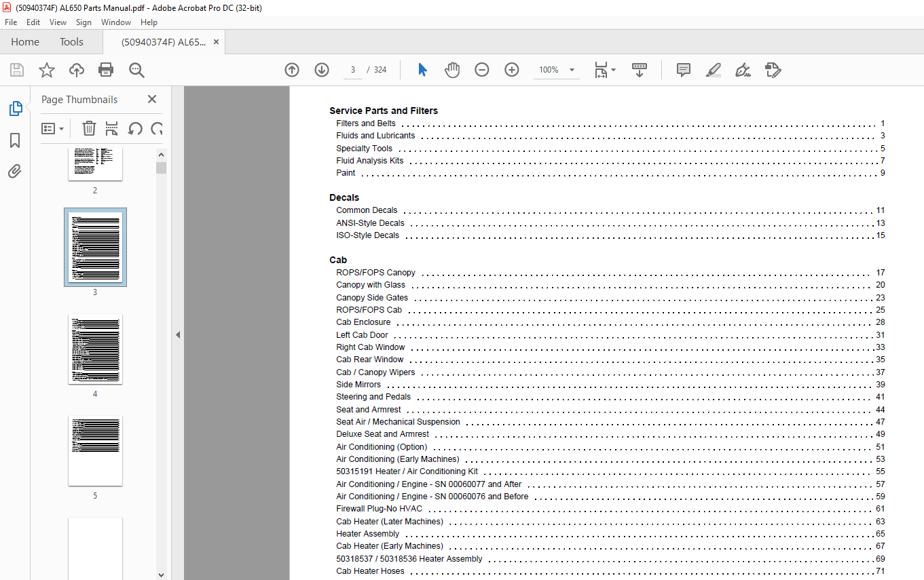
Task: Activate the Hand pan tool
Action: click(x=452, y=70)
